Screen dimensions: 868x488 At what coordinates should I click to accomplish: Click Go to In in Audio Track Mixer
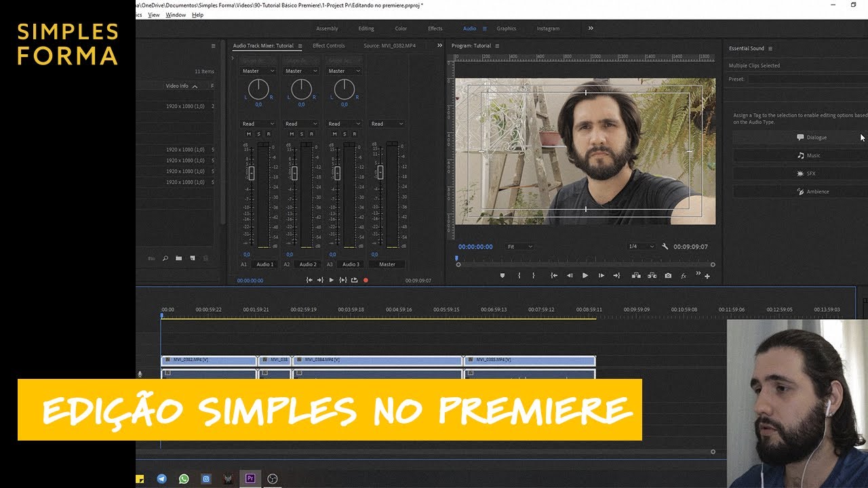tap(309, 280)
